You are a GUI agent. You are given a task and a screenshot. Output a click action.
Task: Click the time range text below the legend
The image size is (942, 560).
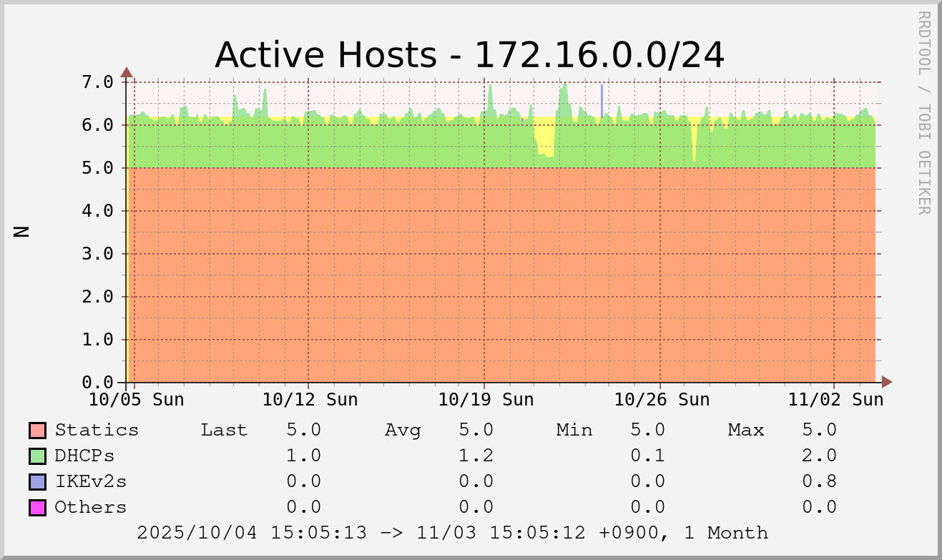point(452,533)
